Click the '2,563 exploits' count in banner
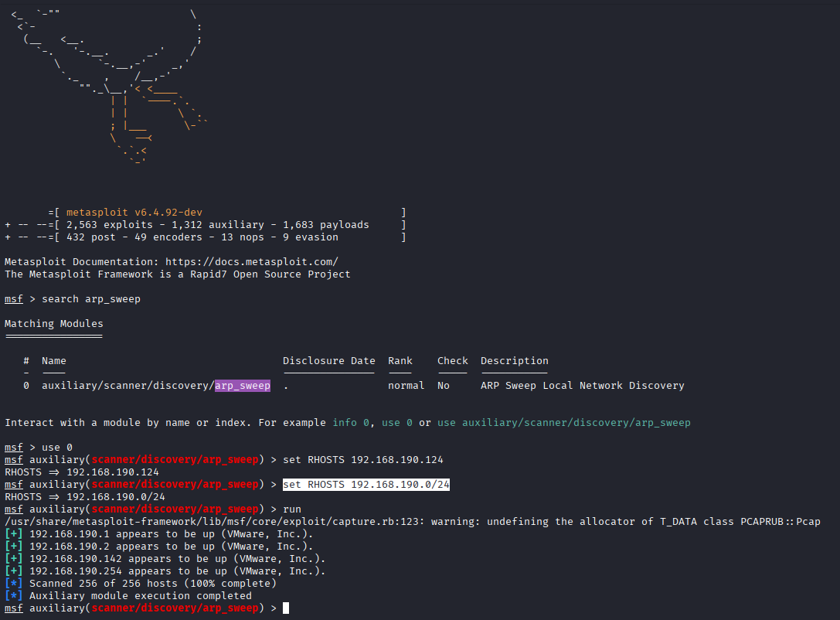 point(110,224)
